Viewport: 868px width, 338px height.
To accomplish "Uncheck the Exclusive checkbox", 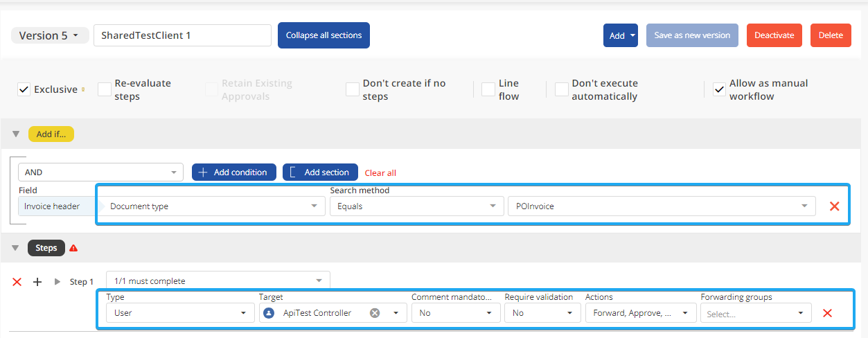I will point(24,89).
